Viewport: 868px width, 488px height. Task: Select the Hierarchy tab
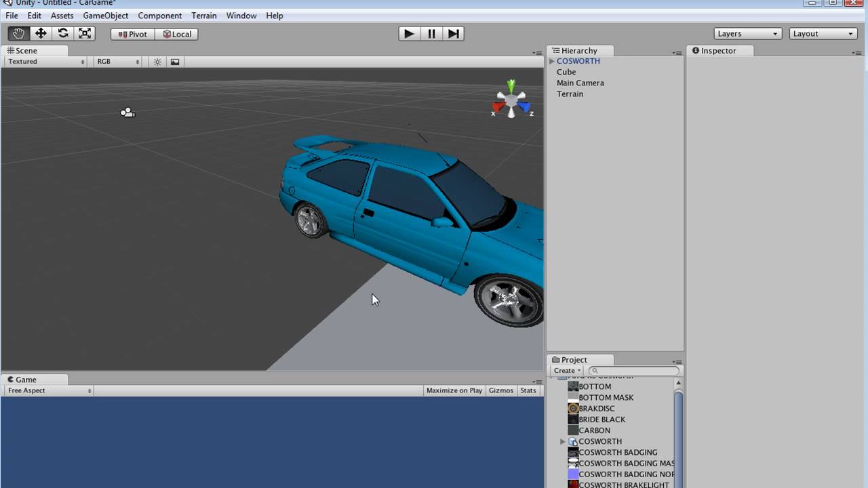click(580, 51)
